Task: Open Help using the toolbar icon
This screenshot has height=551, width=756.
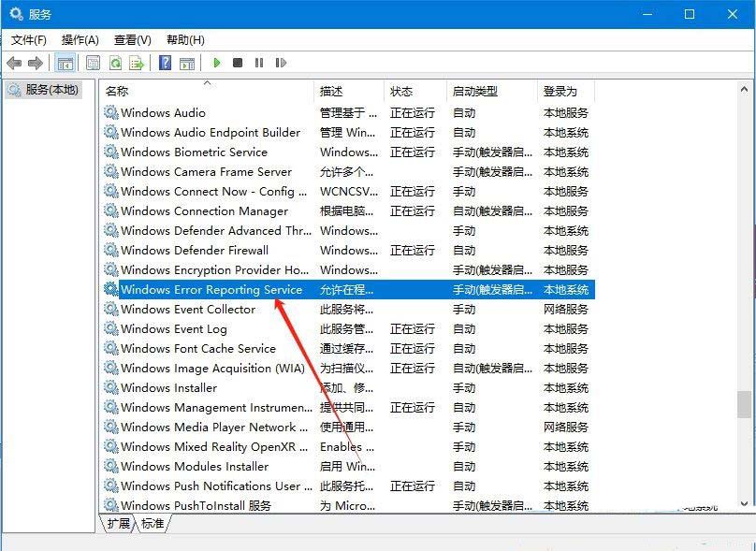Action: (166, 63)
